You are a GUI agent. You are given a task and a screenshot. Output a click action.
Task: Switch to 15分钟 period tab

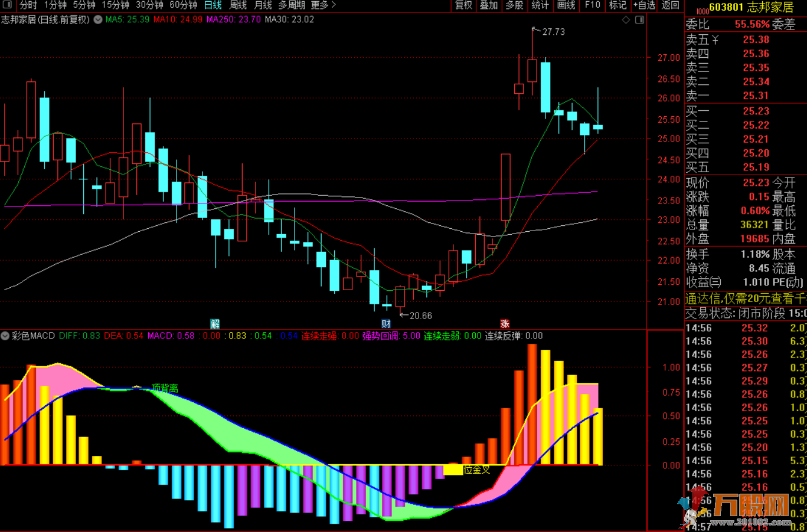pyautogui.click(x=116, y=5)
